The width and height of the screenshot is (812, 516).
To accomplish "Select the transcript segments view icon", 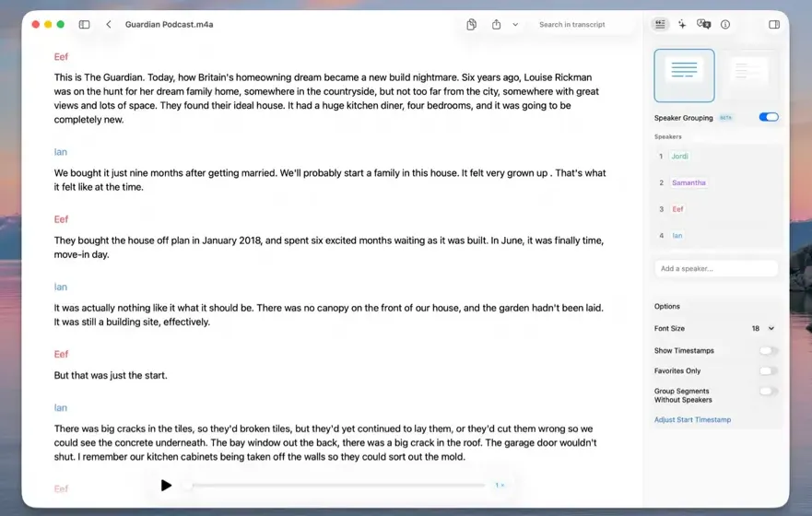I will (660, 24).
